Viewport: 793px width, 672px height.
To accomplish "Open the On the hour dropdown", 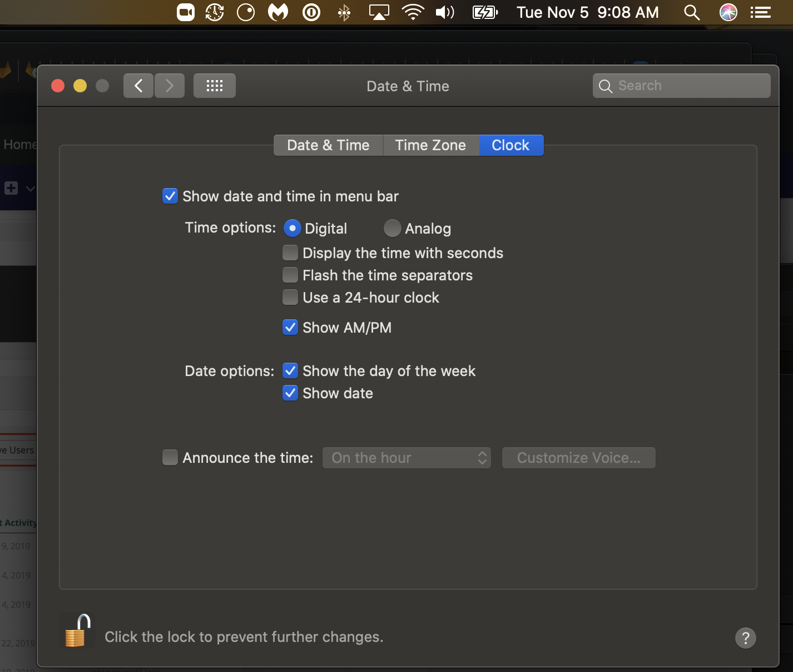I will (x=407, y=458).
